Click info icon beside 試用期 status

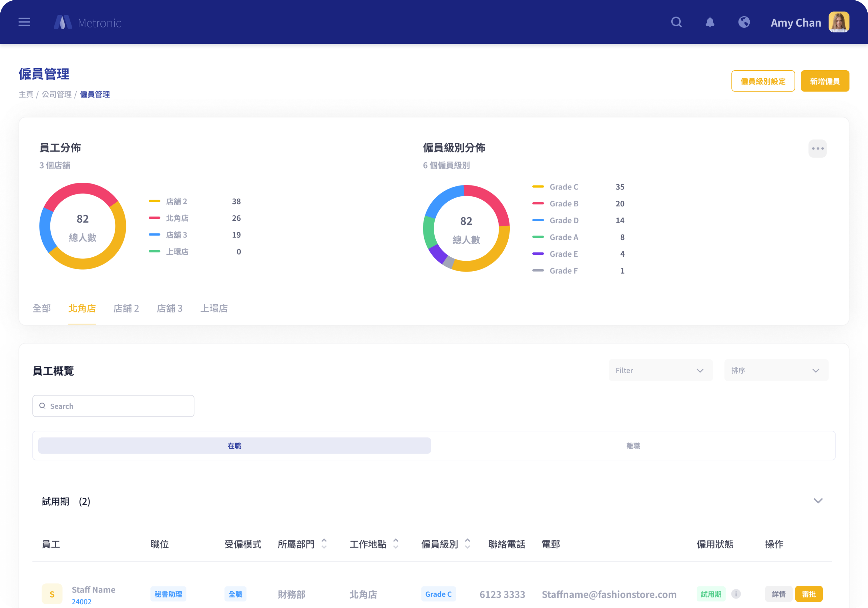tap(736, 594)
